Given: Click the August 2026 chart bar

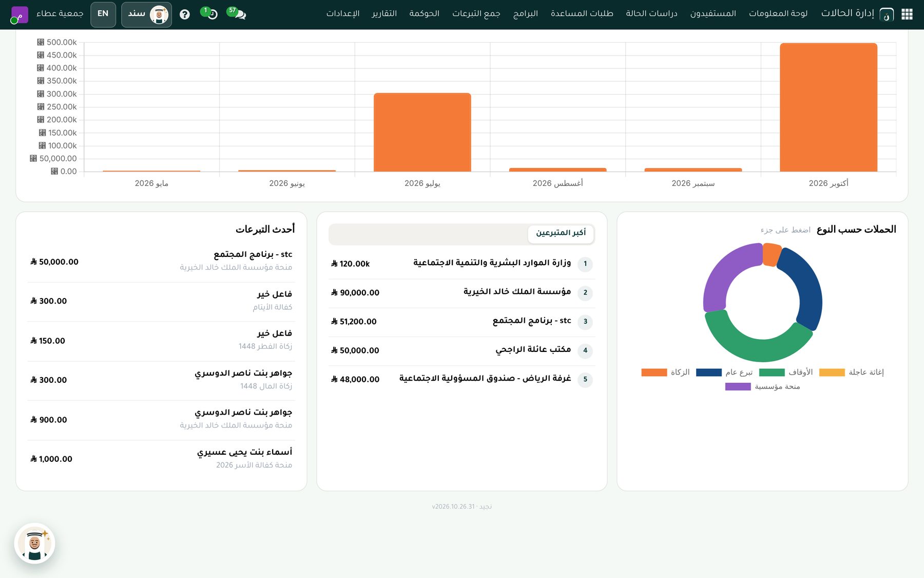Looking at the screenshot, I should (557, 170).
